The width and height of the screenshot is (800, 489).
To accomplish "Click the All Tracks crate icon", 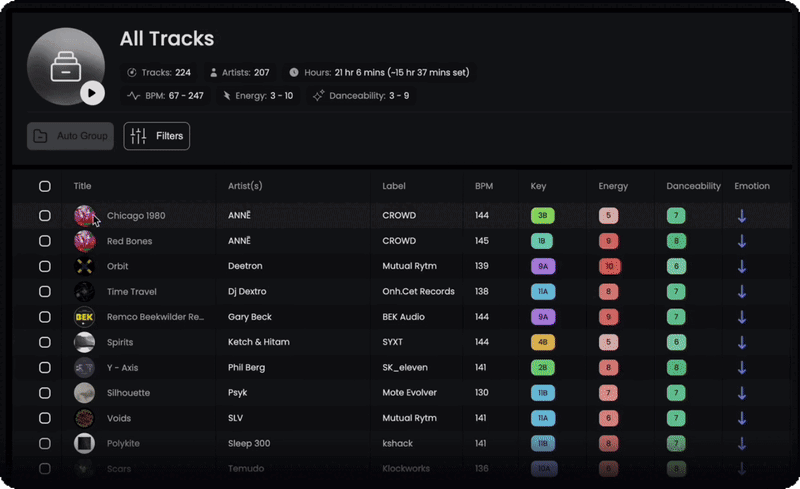I will click(x=66, y=66).
